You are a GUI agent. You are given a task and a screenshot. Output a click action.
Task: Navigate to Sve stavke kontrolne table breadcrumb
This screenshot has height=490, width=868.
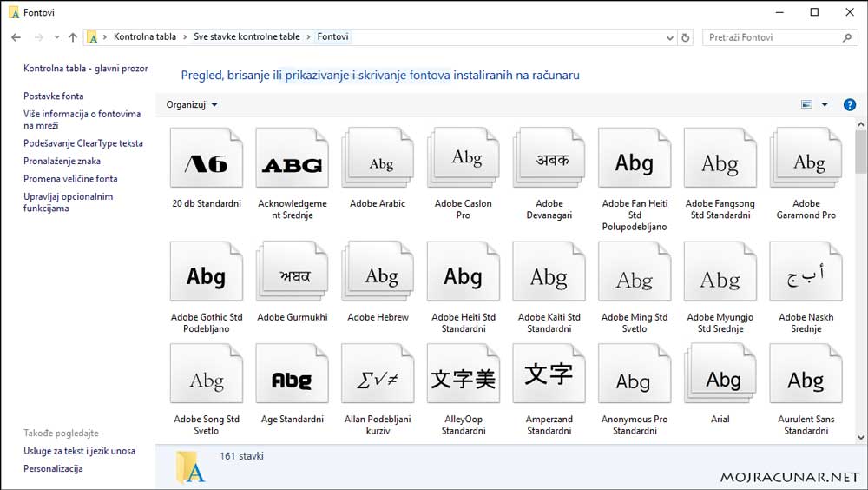coord(247,36)
